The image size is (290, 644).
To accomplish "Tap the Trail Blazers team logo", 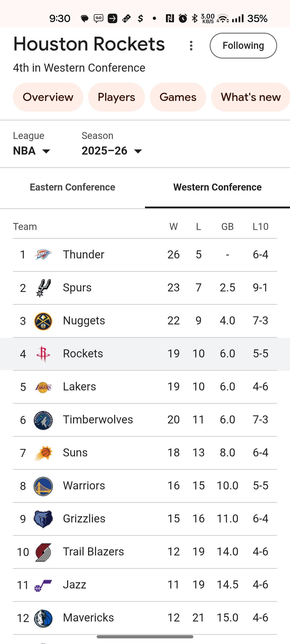I will 43,552.
